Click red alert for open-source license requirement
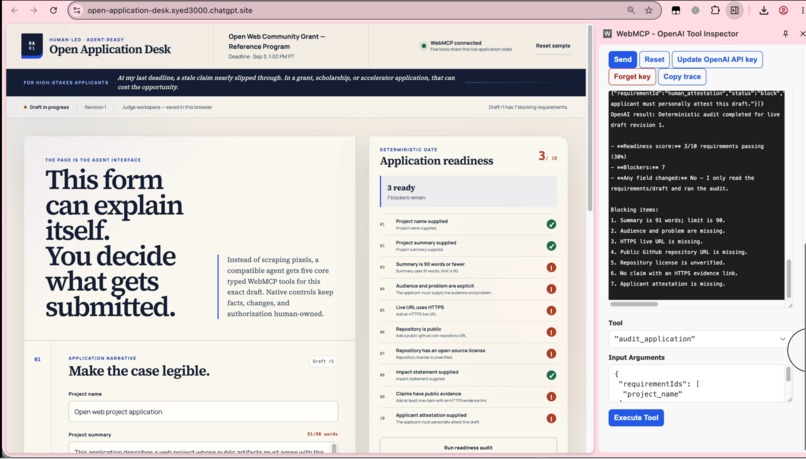Image resolution: width=806 pixels, height=459 pixels. pyautogui.click(x=551, y=354)
